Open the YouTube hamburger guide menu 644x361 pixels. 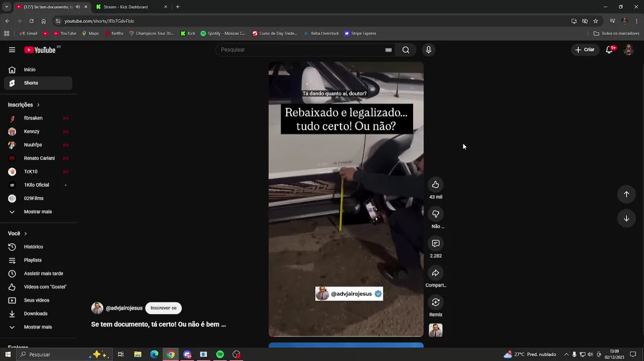click(12, 50)
